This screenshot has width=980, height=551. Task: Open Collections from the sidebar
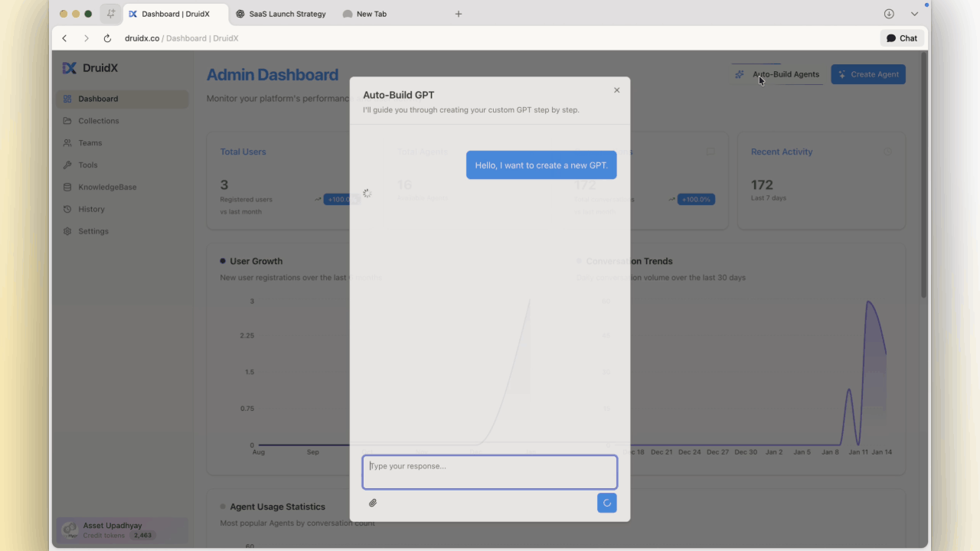(98, 121)
